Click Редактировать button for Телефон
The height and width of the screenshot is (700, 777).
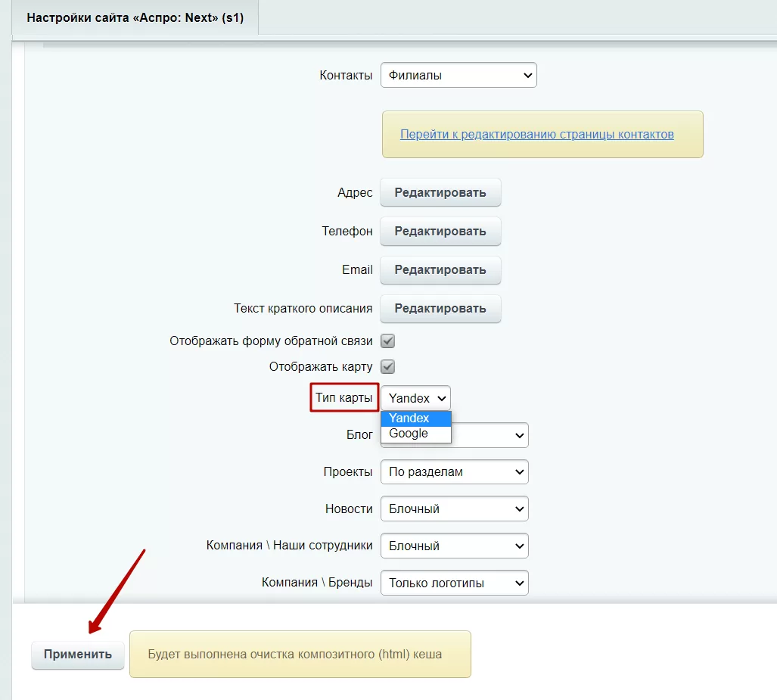(x=440, y=231)
